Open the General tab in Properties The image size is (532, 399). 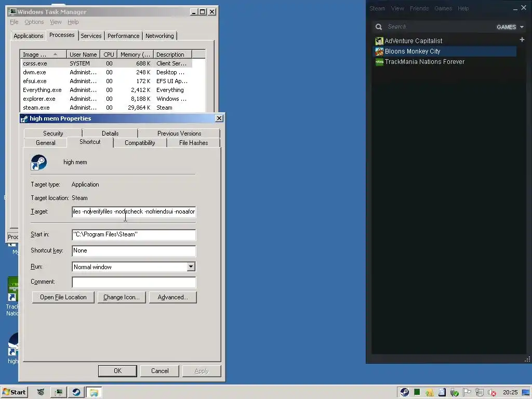tap(46, 143)
